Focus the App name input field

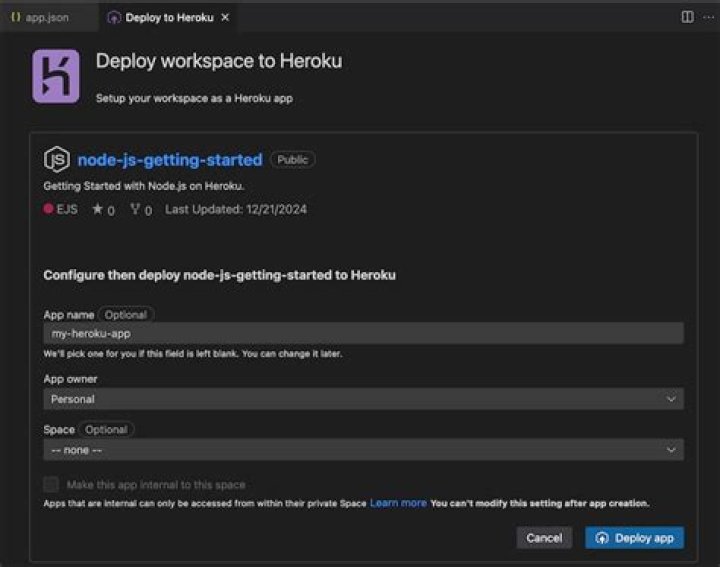click(x=364, y=334)
